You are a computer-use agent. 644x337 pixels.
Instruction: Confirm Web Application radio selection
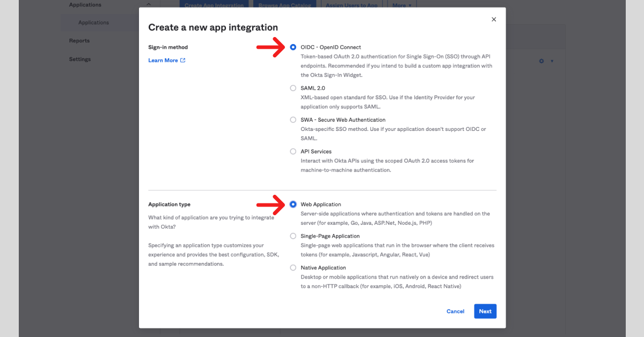(x=293, y=204)
